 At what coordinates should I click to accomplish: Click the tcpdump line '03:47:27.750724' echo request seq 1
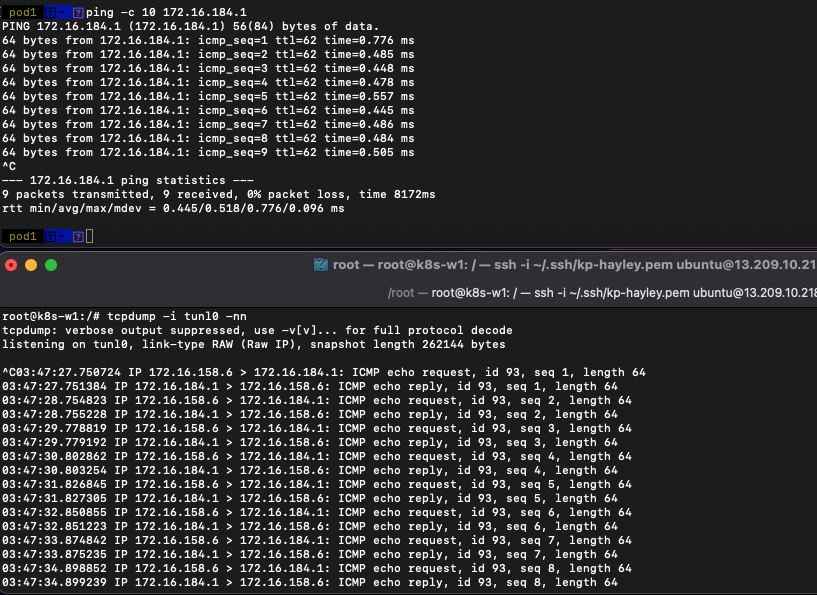[x=324, y=373]
